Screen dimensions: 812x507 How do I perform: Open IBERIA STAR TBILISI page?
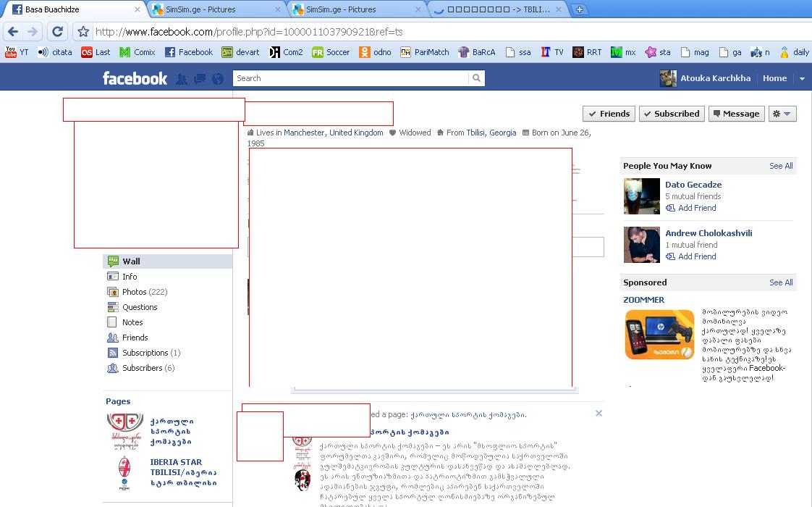183,472
